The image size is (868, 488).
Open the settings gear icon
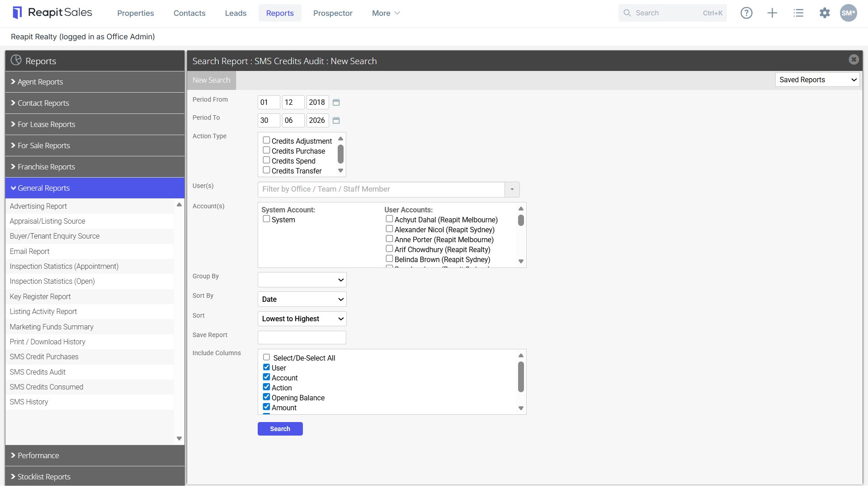pos(825,13)
